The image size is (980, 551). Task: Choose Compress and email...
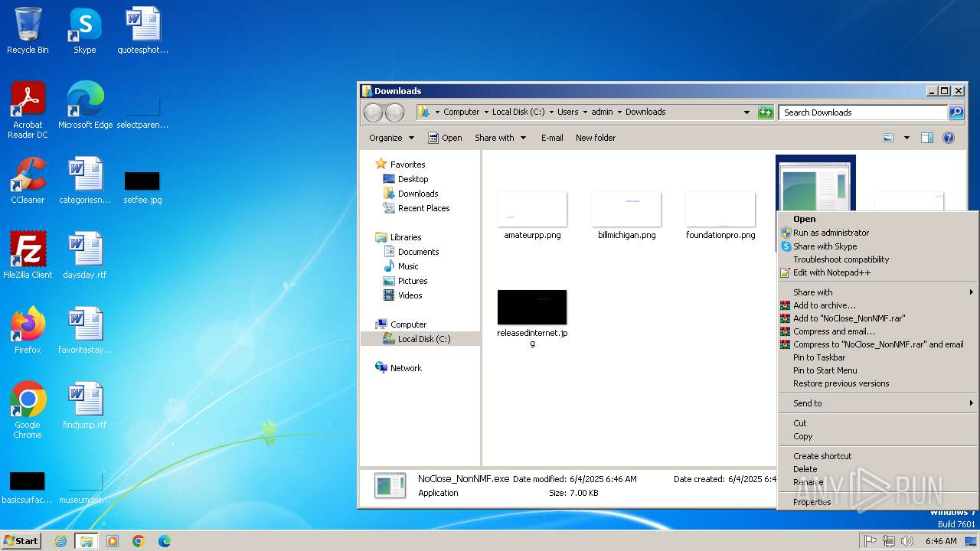[877, 331]
